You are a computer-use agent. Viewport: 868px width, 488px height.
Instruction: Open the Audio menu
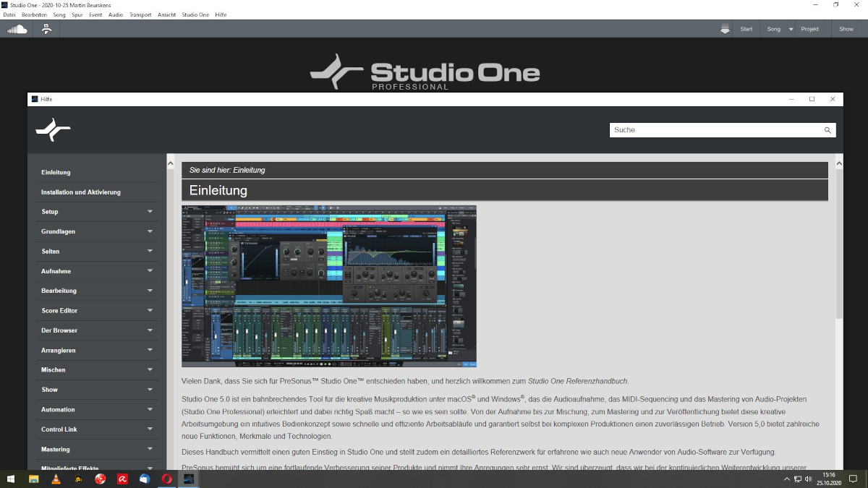coord(116,14)
